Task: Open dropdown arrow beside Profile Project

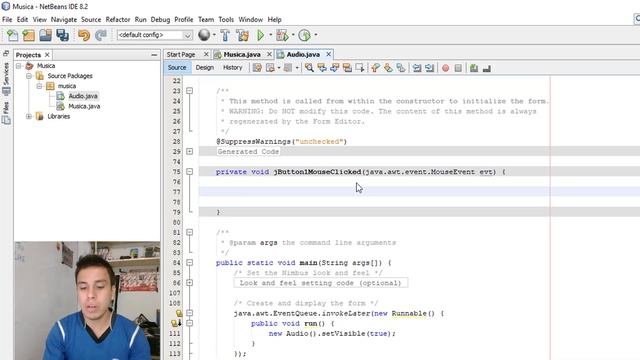Action: click(316, 35)
